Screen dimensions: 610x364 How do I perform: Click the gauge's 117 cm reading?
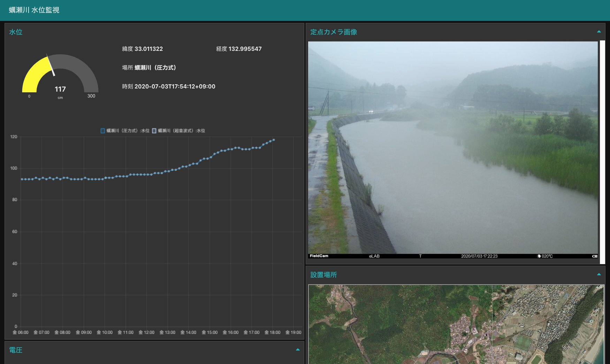click(60, 90)
